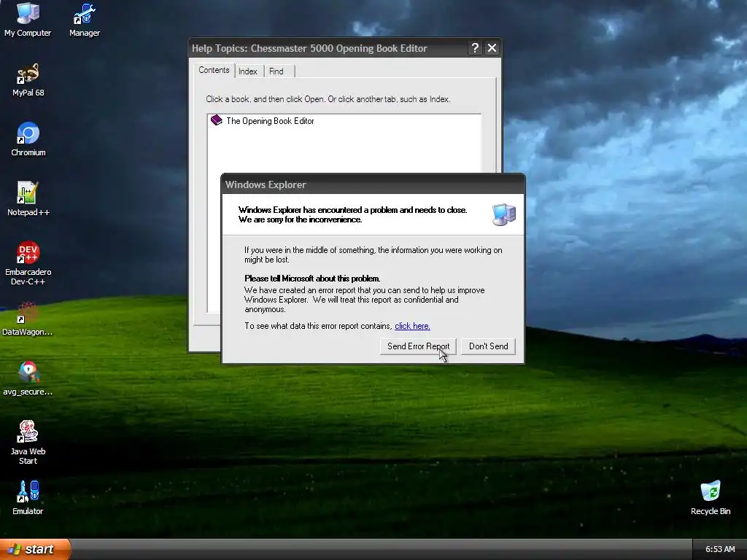
Task: Open the 'click here' report data link
Action: click(413, 326)
